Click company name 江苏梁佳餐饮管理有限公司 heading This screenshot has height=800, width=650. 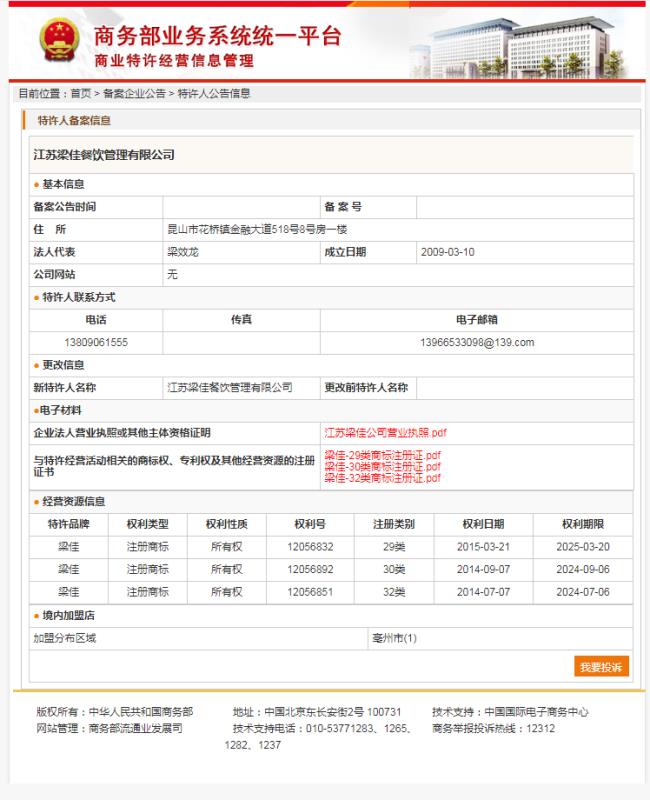104,155
